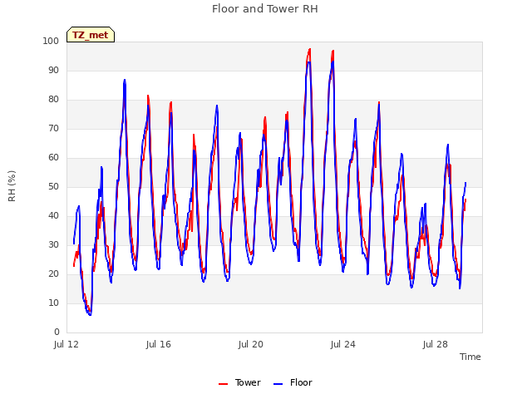The height and width of the screenshot is (399, 532).
Task: Click the Jul 12 x-axis tick label
Action: point(66,344)
